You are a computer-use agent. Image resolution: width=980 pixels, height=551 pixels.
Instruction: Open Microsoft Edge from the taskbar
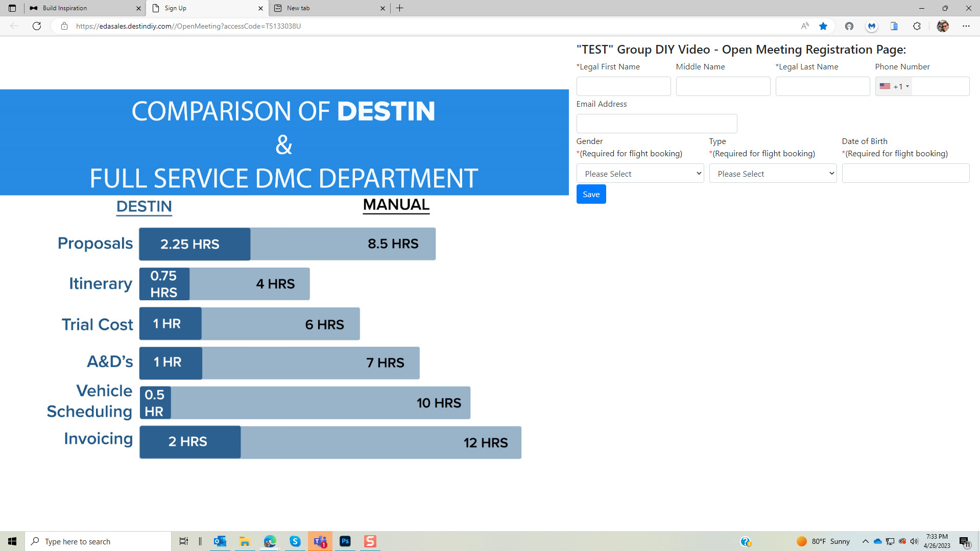click(x=270, y=541)
